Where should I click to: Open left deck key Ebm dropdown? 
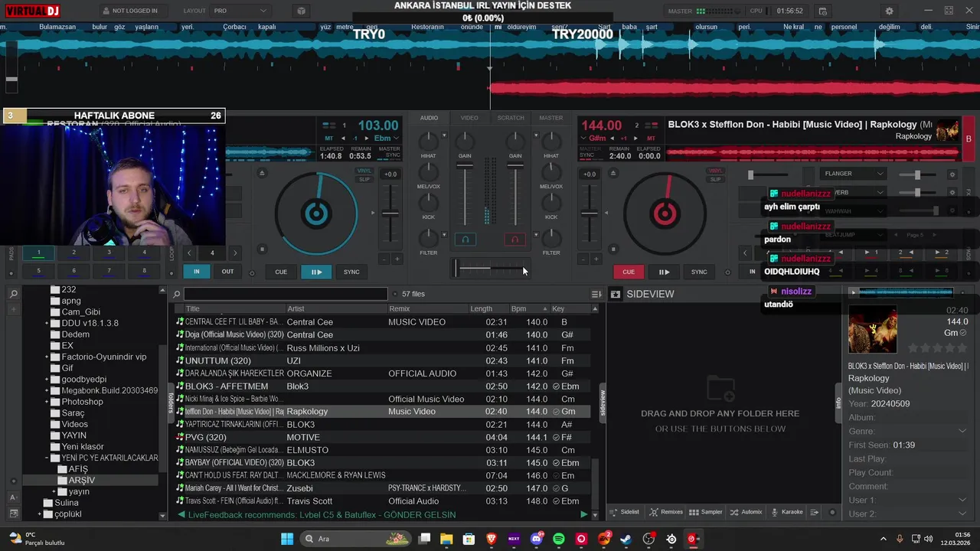coord(385,139)
